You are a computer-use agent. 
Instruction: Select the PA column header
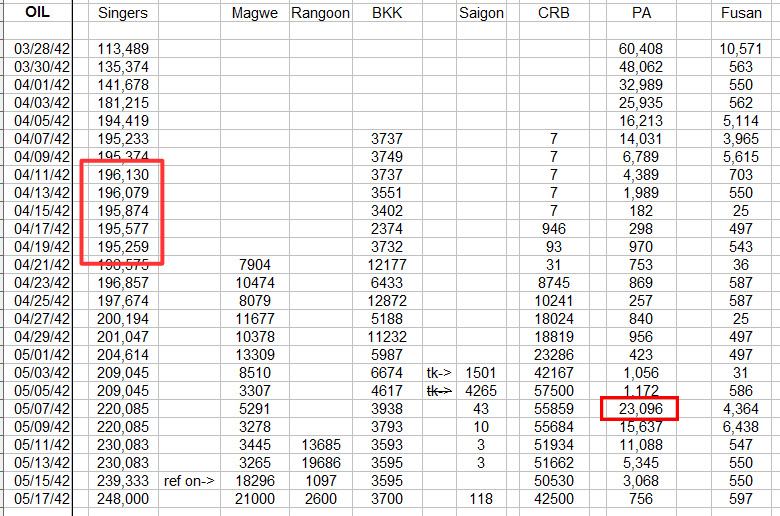(641, 13)
